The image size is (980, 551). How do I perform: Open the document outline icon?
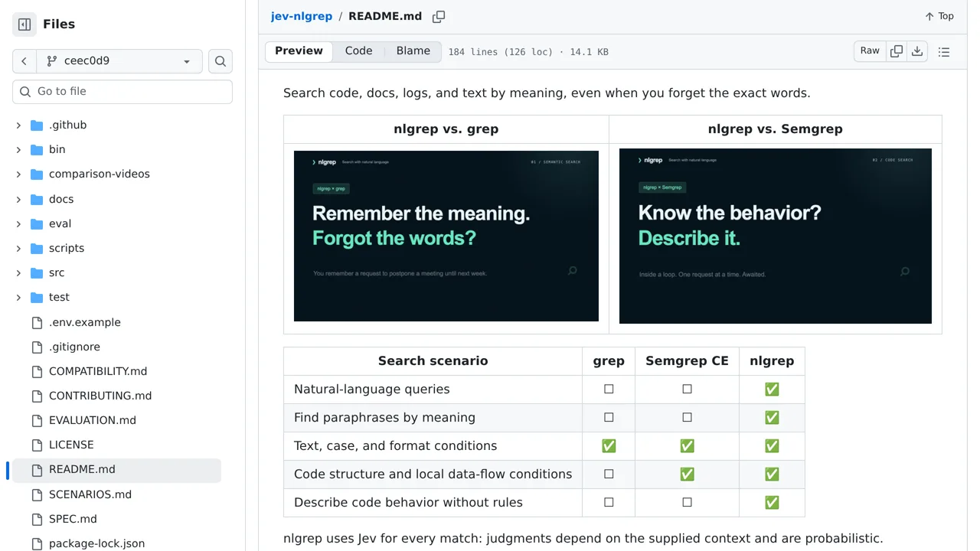tap(944, 52)
